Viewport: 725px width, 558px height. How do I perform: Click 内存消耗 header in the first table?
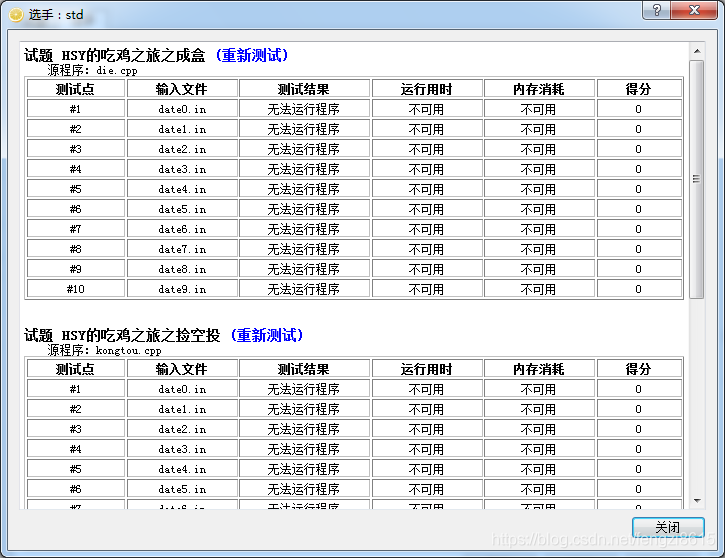point(539,89)
